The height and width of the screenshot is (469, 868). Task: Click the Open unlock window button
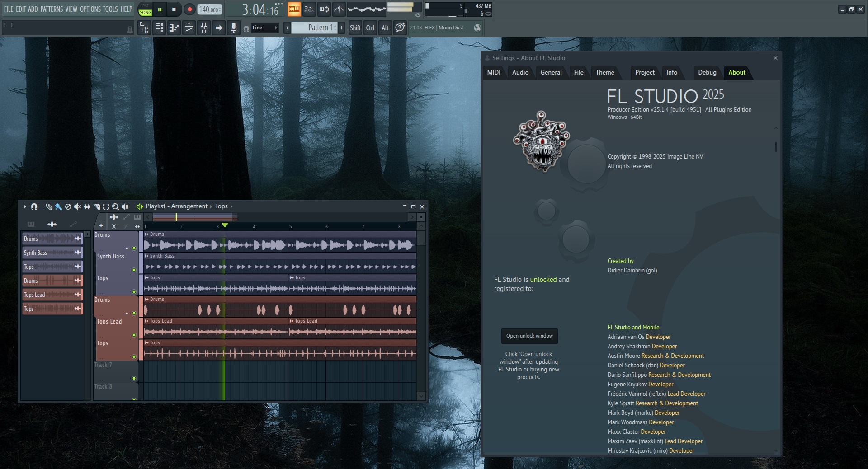529,336
